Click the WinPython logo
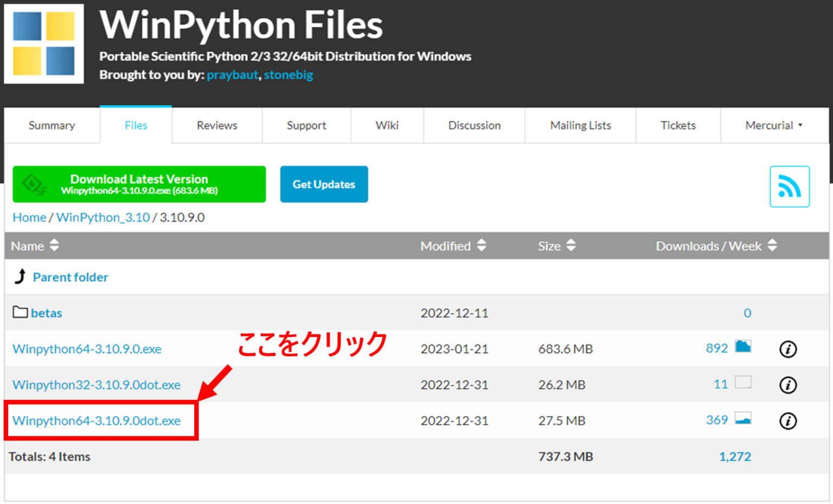 [43, 43]
